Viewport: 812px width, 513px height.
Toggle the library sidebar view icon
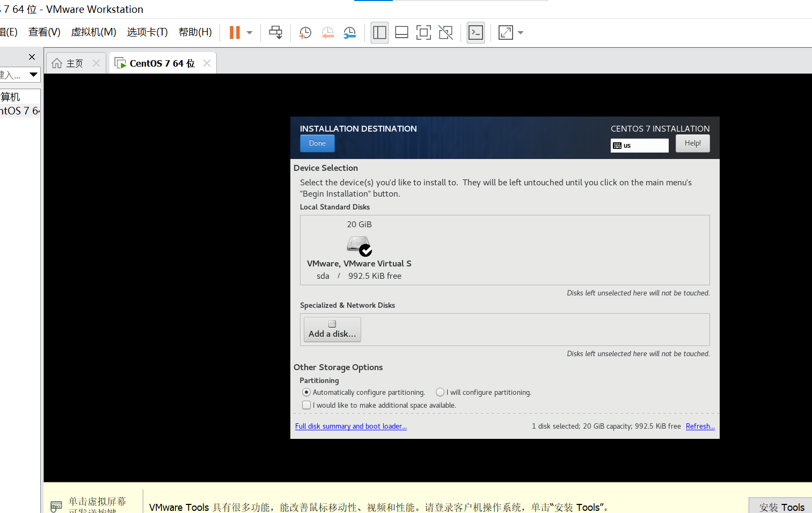pos(379,32)
